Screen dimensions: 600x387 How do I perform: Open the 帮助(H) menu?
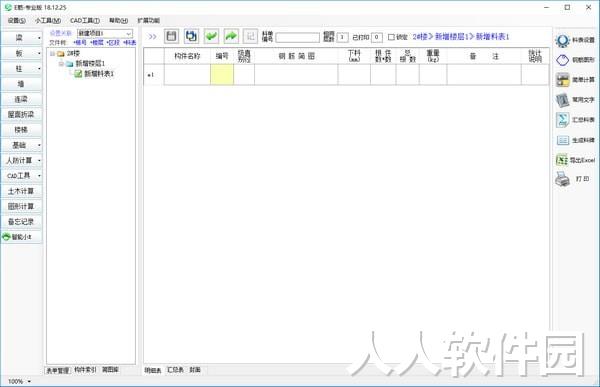(119, 20)
